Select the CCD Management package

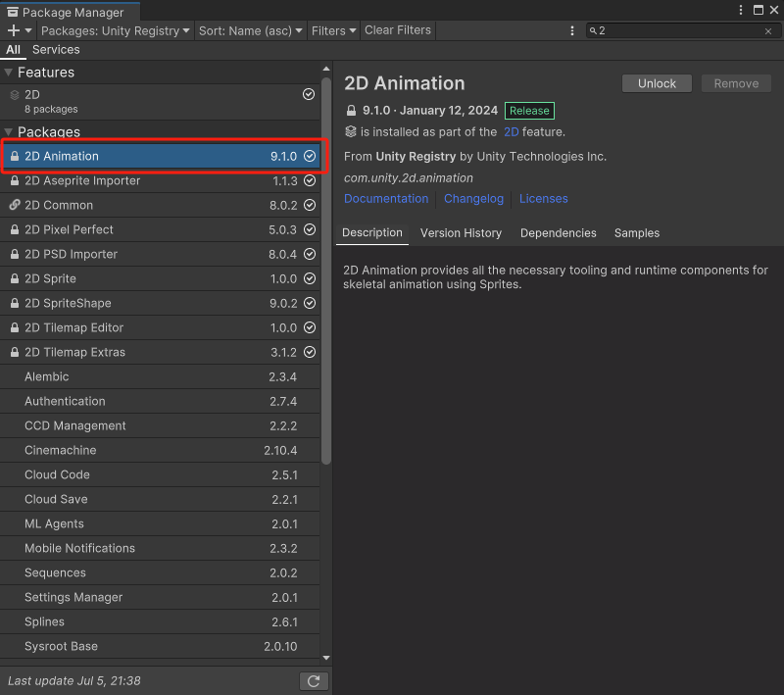(160, 425)
